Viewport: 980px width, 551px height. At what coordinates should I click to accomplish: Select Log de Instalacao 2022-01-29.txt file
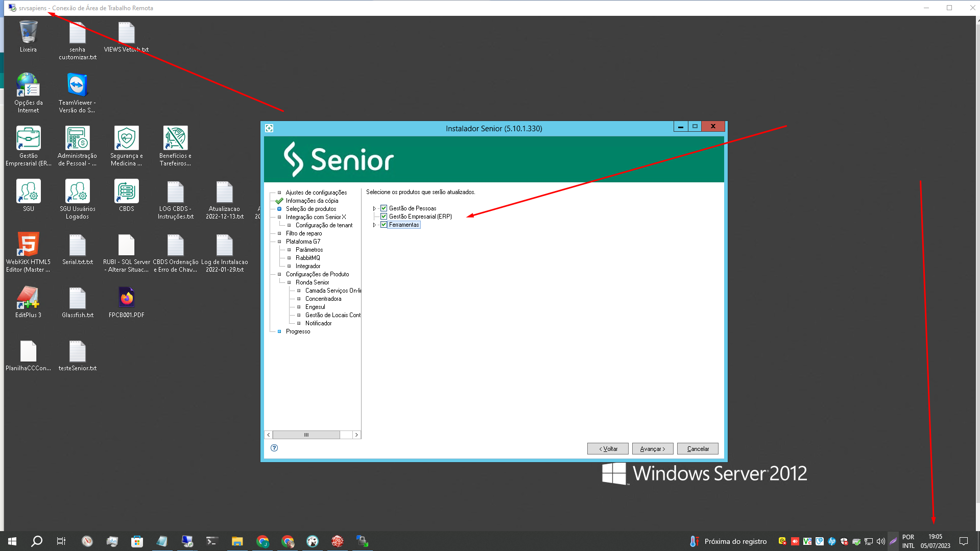[224, 252]
